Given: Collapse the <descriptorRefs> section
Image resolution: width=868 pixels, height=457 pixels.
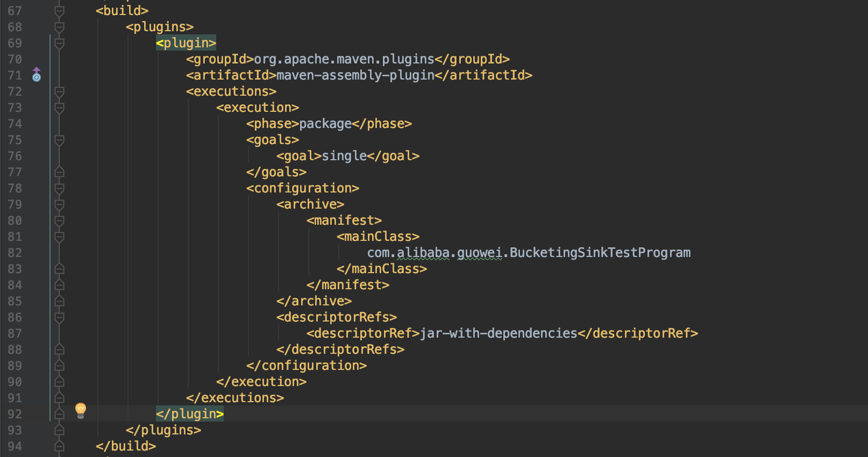Looking at the screenshot, I should [60, 317].
